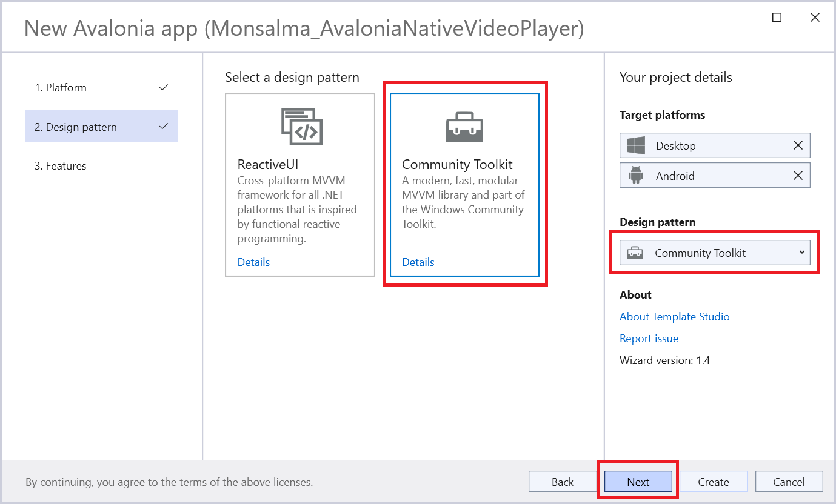Click 'Select a design pattern' heading
The height and width of the screenshot is (504, 836).
tap(292, 78)
